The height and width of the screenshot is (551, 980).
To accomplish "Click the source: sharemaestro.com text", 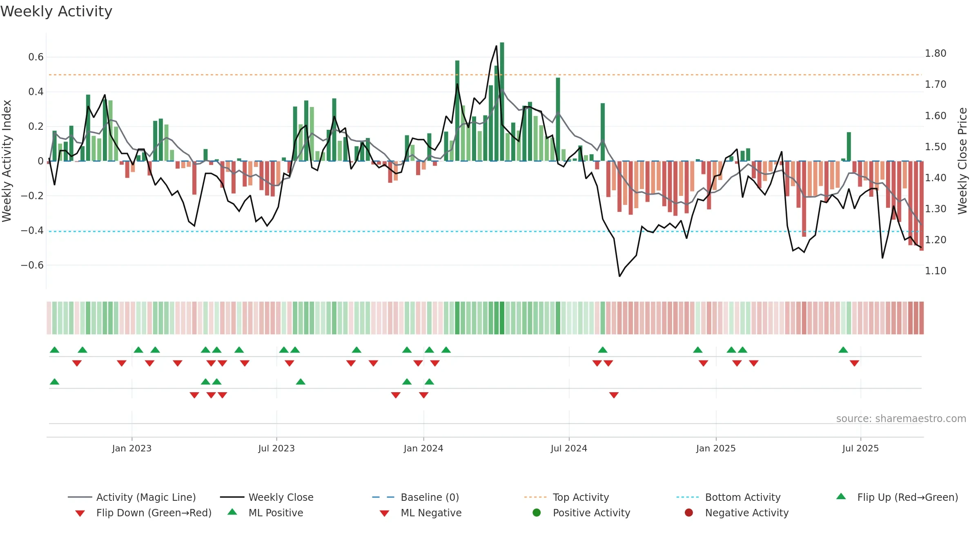I will tap(901, 419).
